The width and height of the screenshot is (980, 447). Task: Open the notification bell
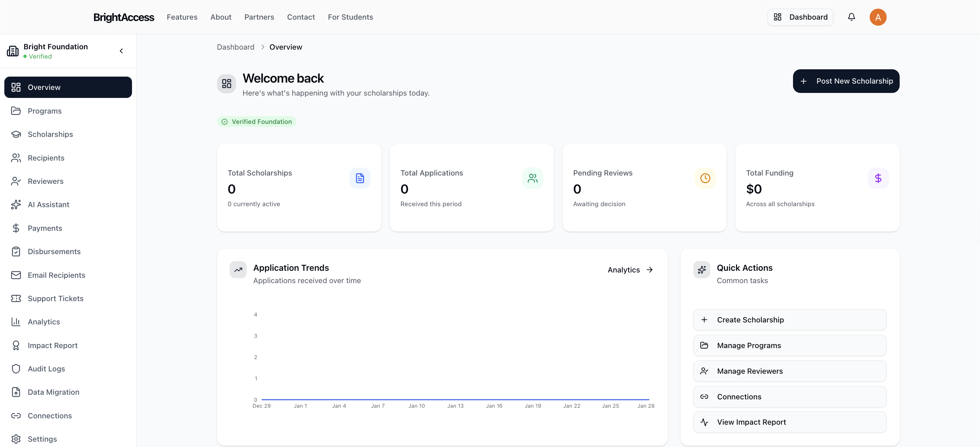[x=851, y=17]
